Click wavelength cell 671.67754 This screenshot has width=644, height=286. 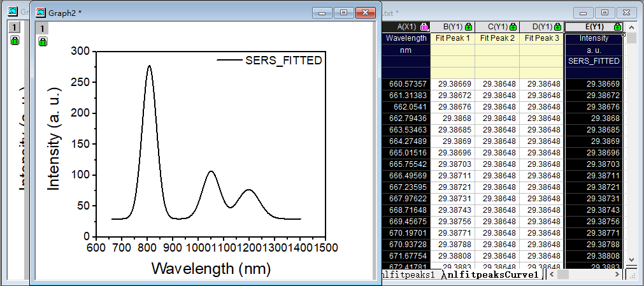click(x=406, y=255)
